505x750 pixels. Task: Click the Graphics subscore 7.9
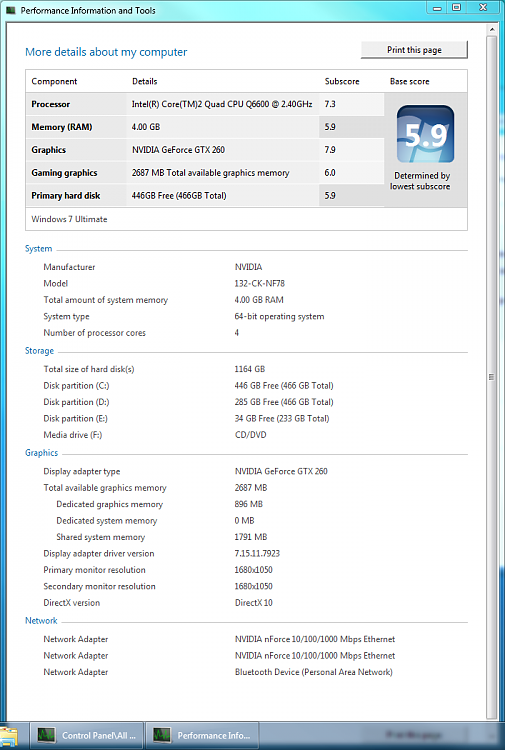point(330,150)
